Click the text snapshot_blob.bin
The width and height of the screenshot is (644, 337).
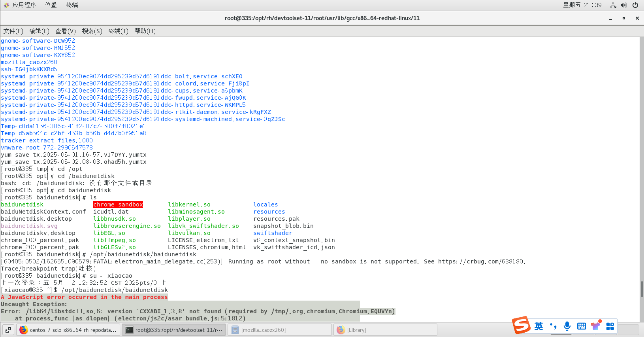coord(283,226)
